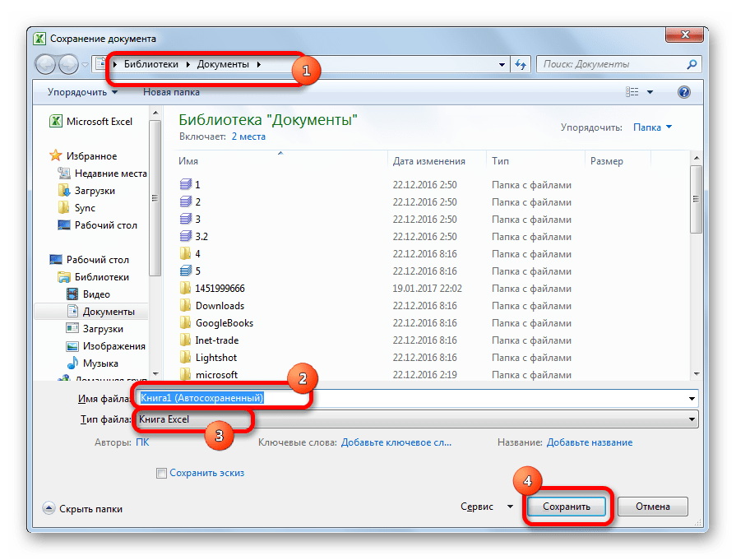Viewport: 736px width, 560px height.
Task: Select the Sync folder in favorites
Action: pos(85,208)
